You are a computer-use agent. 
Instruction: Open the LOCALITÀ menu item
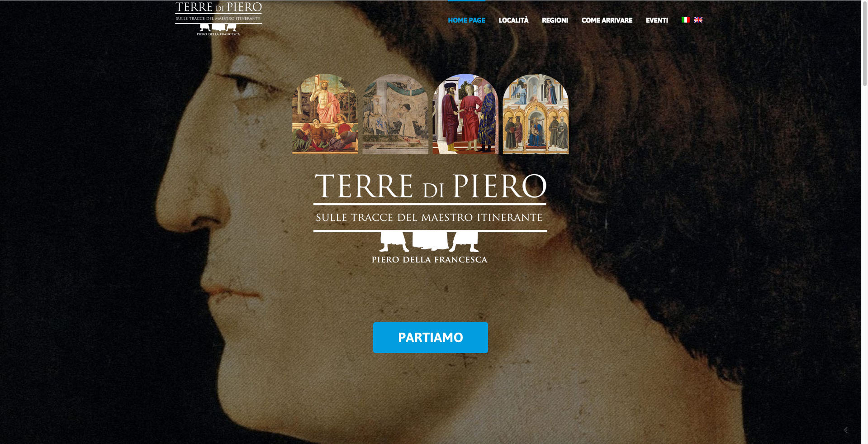pos(513,20)
